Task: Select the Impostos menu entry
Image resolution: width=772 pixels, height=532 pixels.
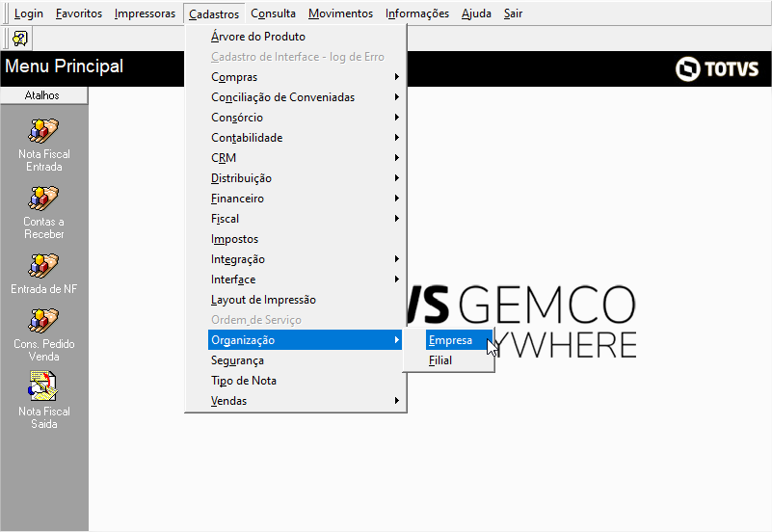Action: 306,239
